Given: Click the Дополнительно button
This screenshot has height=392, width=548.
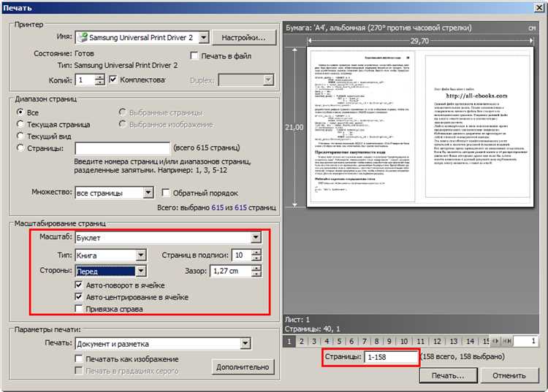Looking at the screenshot, I should tap(243, 367).
